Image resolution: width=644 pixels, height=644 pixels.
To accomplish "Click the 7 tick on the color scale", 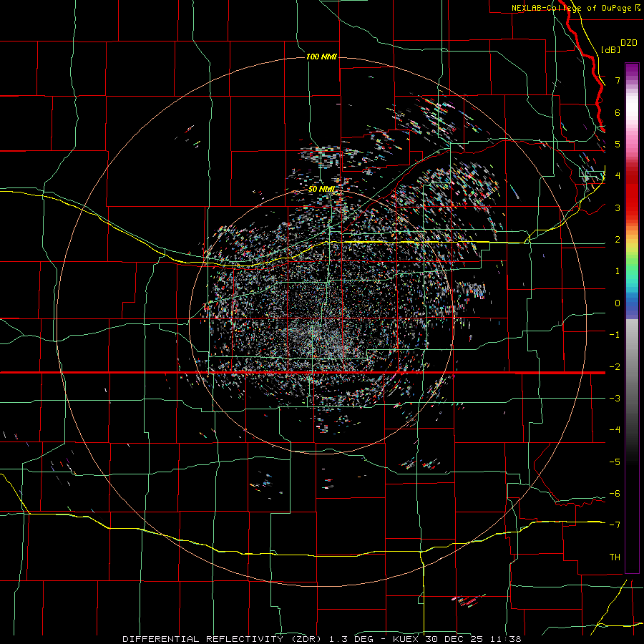I will (618, 80).
